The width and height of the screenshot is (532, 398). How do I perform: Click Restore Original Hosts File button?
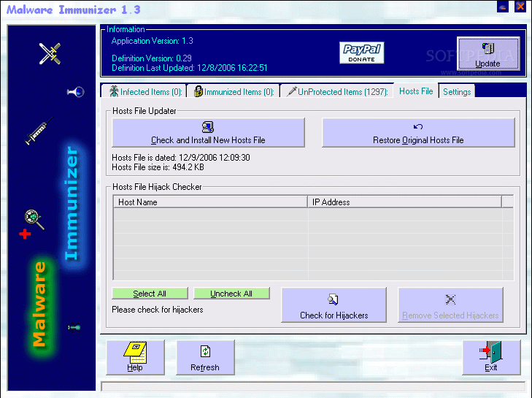(x=418, y=132)
